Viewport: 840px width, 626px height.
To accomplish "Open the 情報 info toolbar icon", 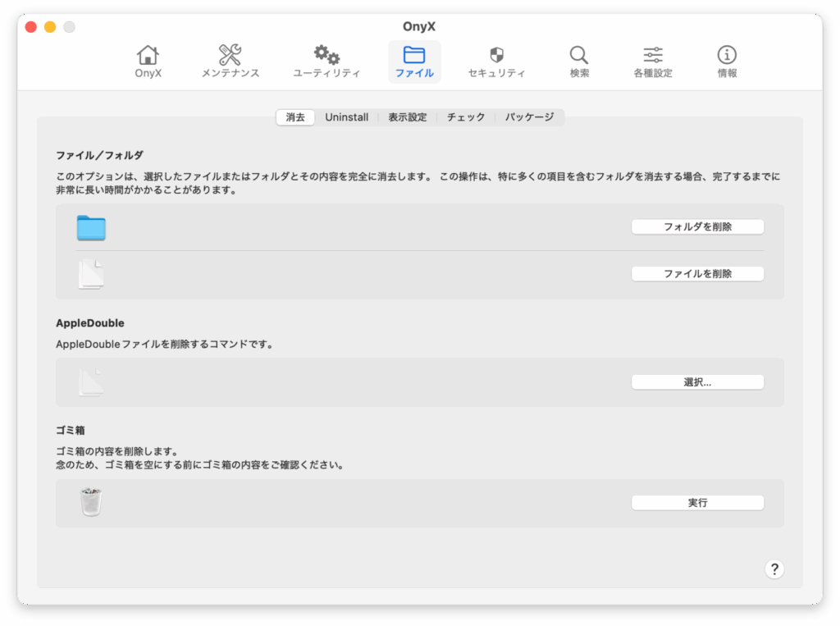I will (727, 62).
